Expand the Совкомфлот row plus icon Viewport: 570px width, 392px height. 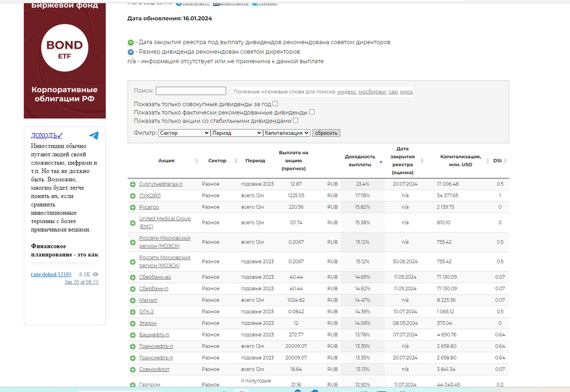(x=133, y=370)
